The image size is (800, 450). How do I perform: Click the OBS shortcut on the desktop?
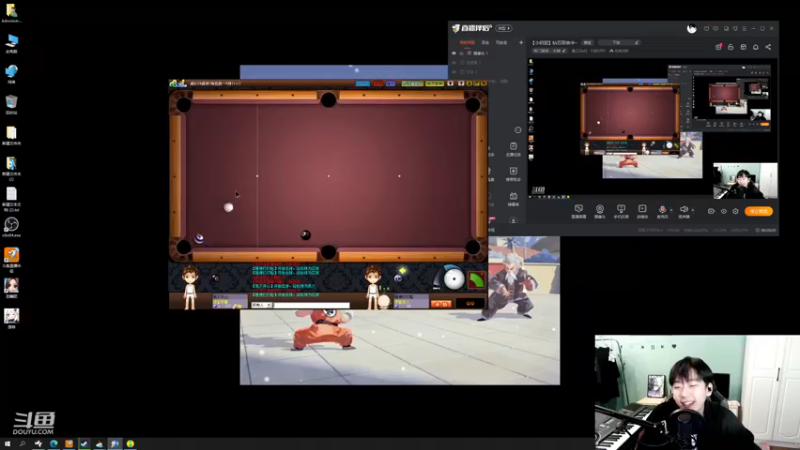11,226
